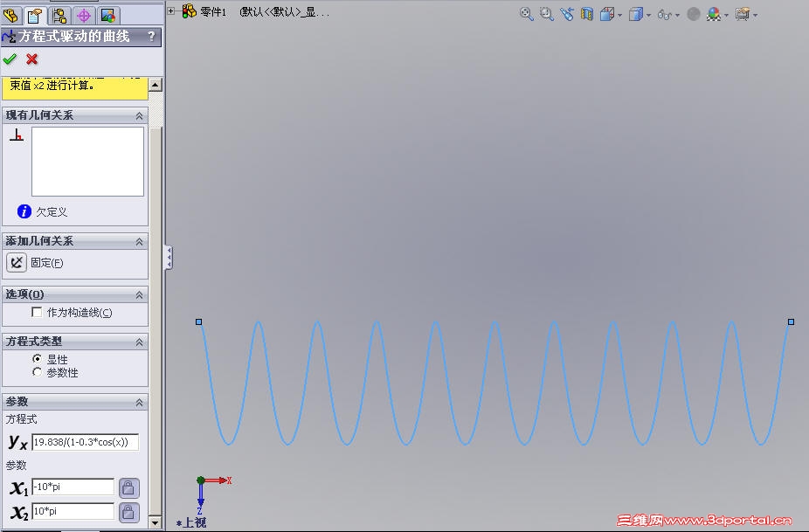
Task: Collapse the 方程式类型 section
Action: 139,342
